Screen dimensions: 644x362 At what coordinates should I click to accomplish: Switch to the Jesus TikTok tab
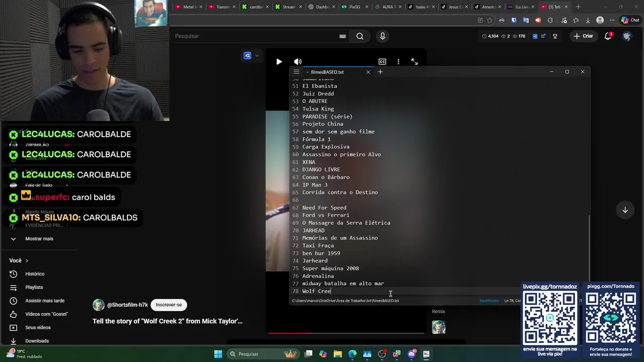point(454,7)
